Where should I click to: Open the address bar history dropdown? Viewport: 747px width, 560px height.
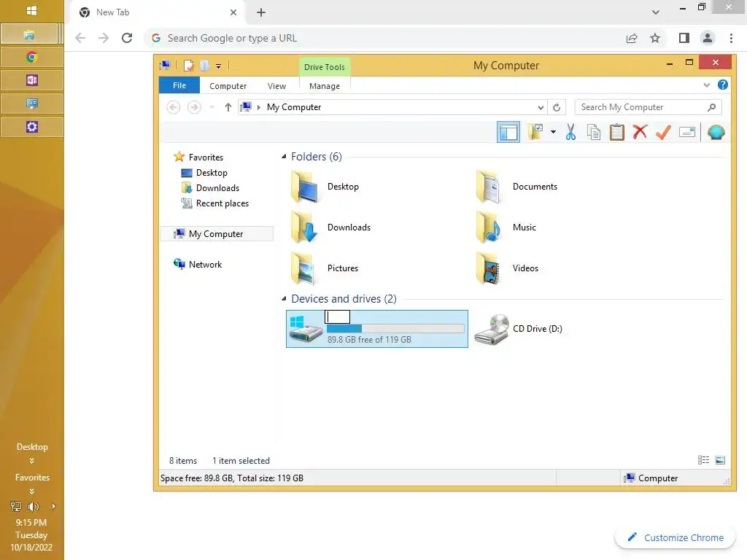pyautogui.click(x=541, y=107)
